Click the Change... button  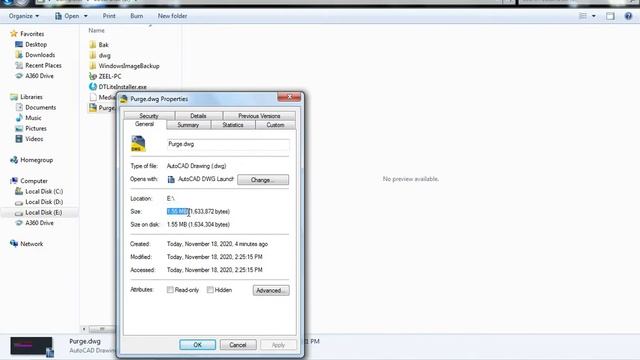pyautogui.click(x=263, y=180)
